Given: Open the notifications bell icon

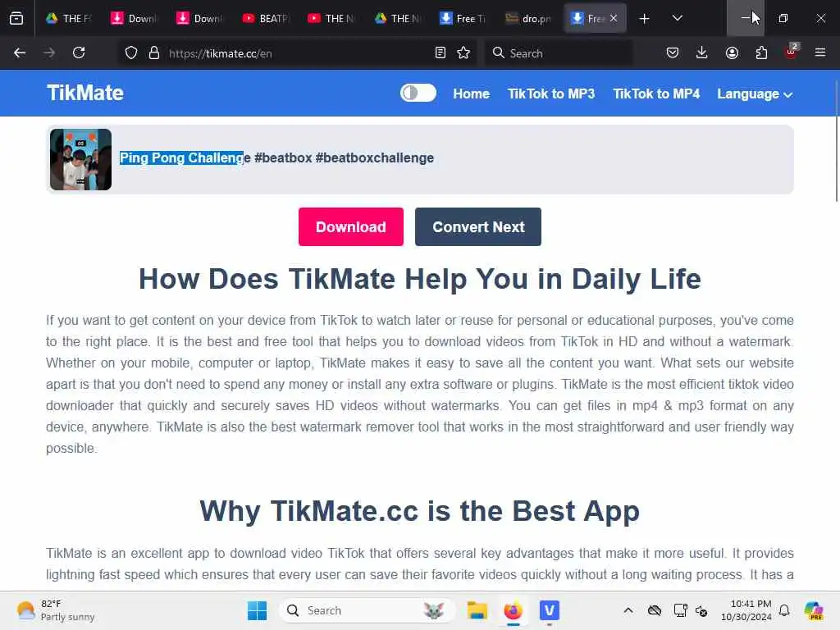Looking at the screenshot, I should pyautogui.click(x=784, y=610).
